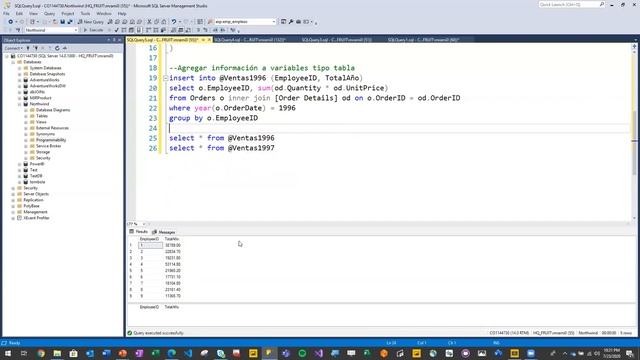Click the first grid's TotalAño column header

pos(172,239)
